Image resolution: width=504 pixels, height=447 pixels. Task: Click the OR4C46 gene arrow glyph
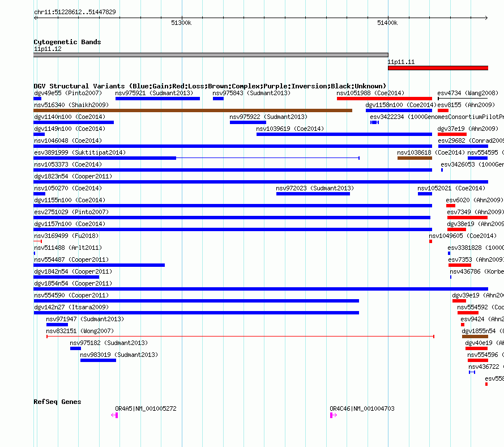(334, 415)
